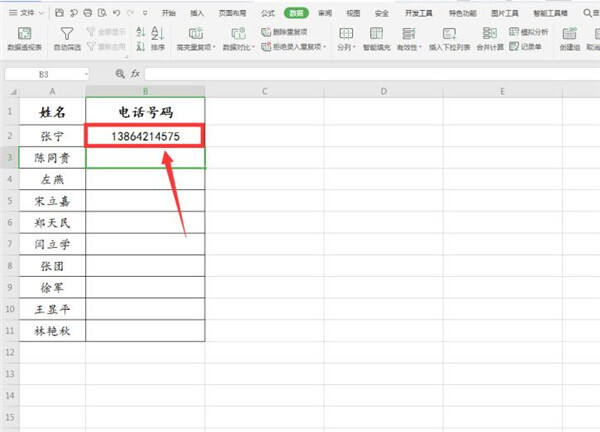This screenshot has height=432, width=600.
Task: Click the magnifier icon beside fx
Action: (120, 73)
